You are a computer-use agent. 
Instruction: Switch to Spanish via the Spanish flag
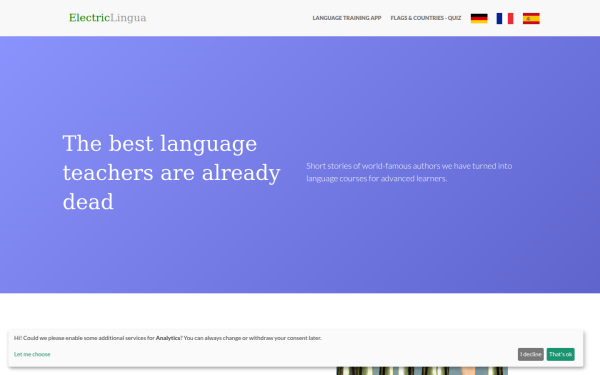pyautogui.click(x=531, y=18)
